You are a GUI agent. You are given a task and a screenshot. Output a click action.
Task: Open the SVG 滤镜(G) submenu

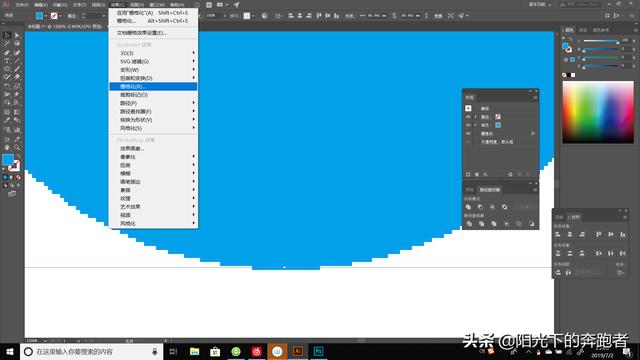coord(153,61)
